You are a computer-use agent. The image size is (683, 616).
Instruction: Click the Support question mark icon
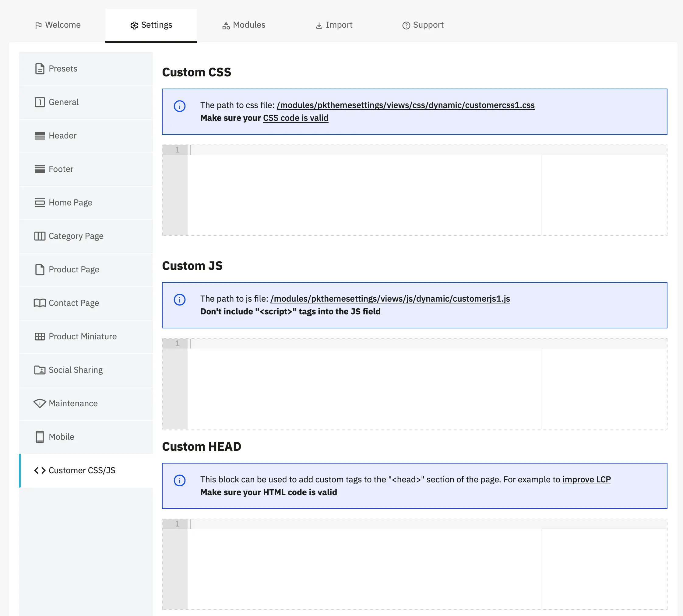coord(406,25)
